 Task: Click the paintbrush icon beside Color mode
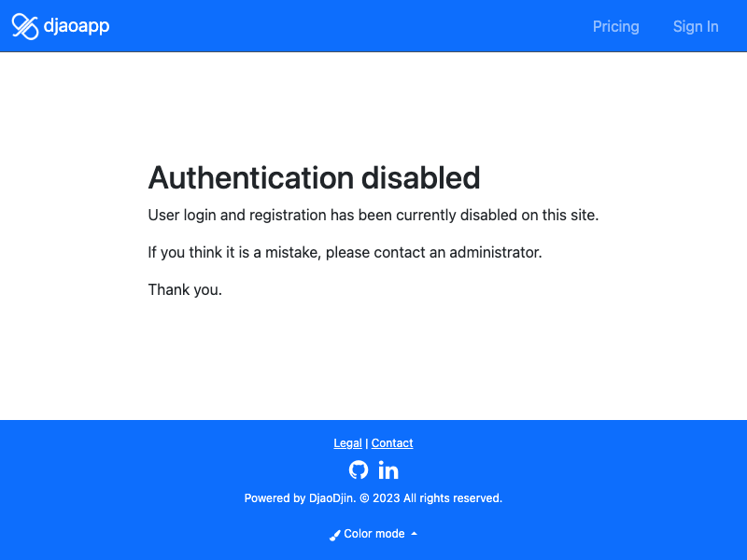click(335, 535)
